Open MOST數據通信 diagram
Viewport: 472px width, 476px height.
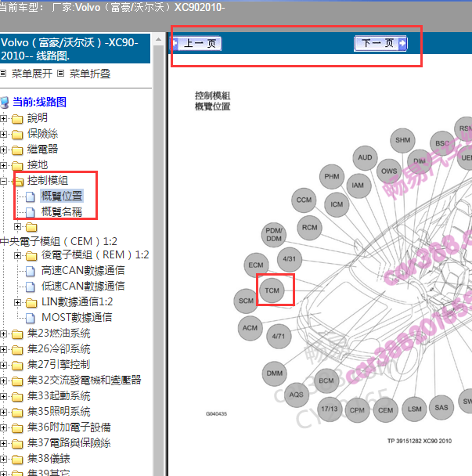[77, 317]
